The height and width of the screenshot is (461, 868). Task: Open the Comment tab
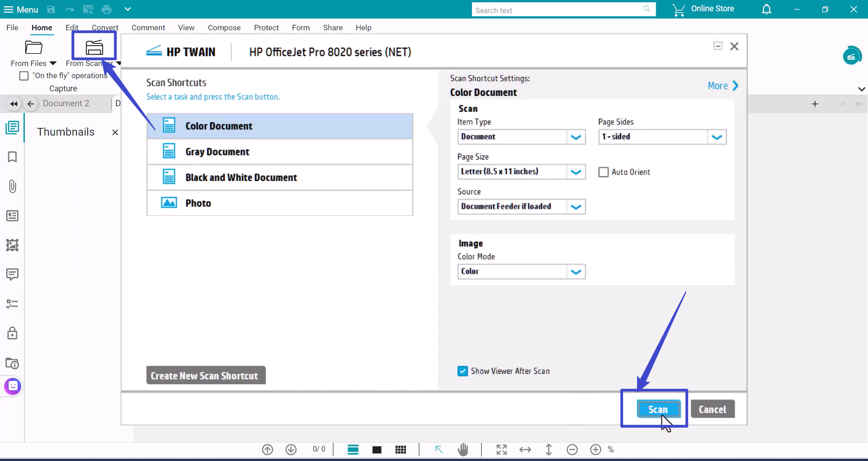[x=148, y=28]
